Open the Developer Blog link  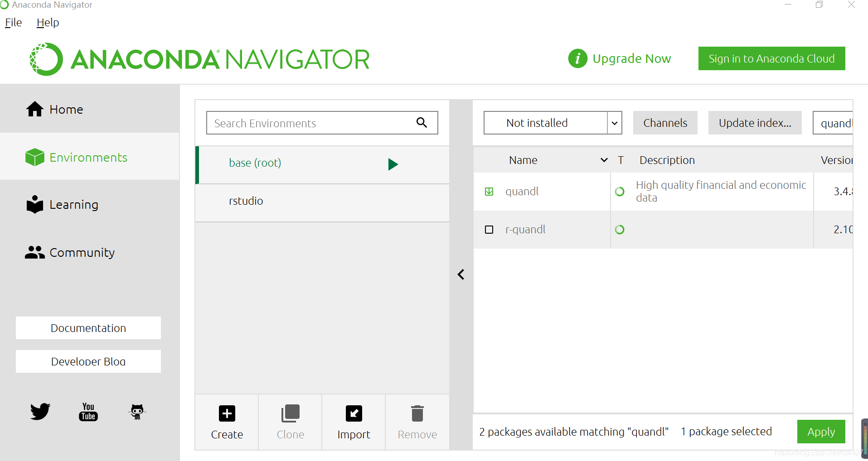click(x=88, y=361)
